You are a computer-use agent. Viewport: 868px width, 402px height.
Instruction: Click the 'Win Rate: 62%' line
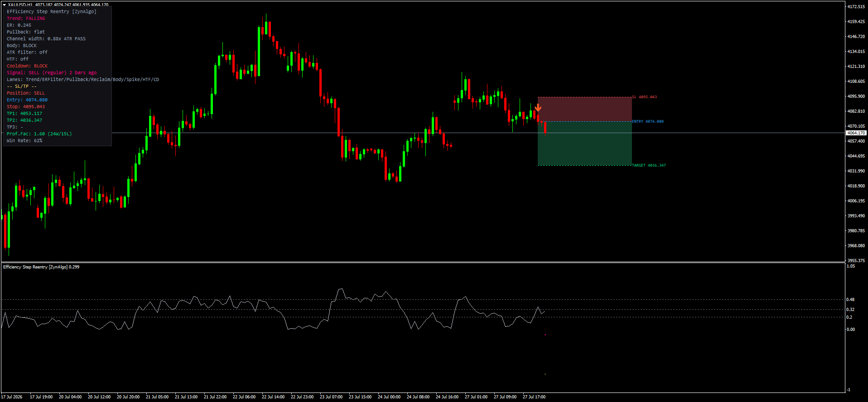point(24,141)
